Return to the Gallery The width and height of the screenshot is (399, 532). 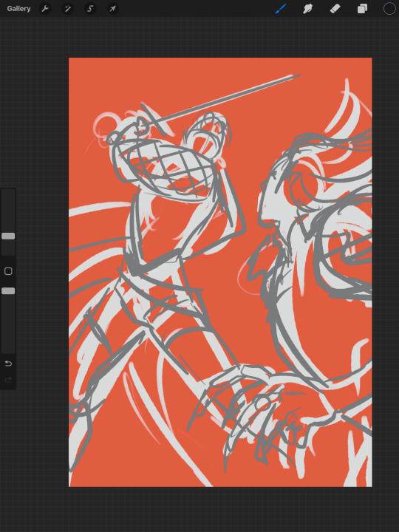18,8
